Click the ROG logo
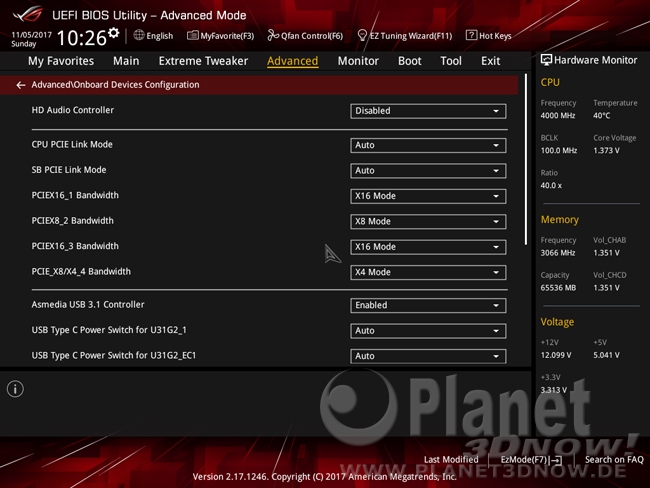The image size is (650, 488). (27, 14)
